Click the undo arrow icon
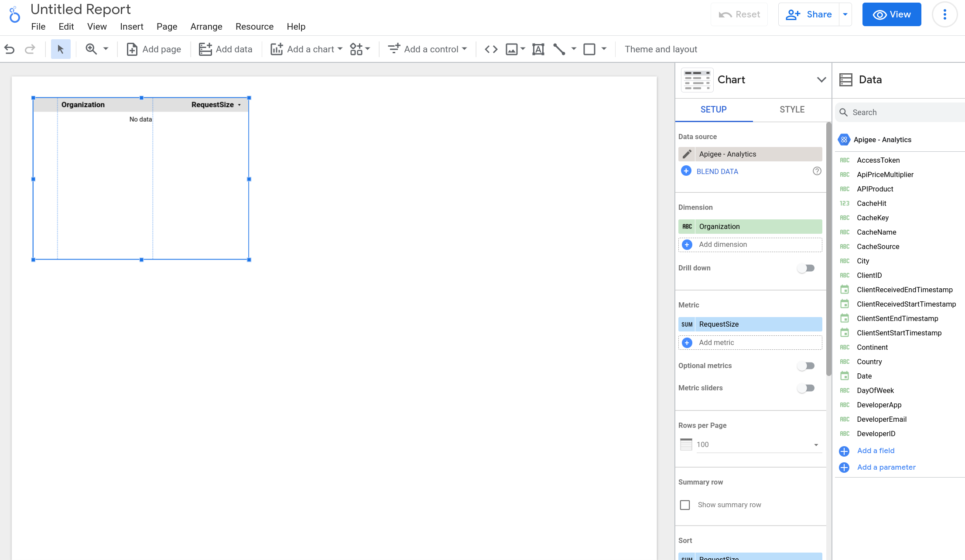This screenshot has height=560, width=965. coord(10,49)
